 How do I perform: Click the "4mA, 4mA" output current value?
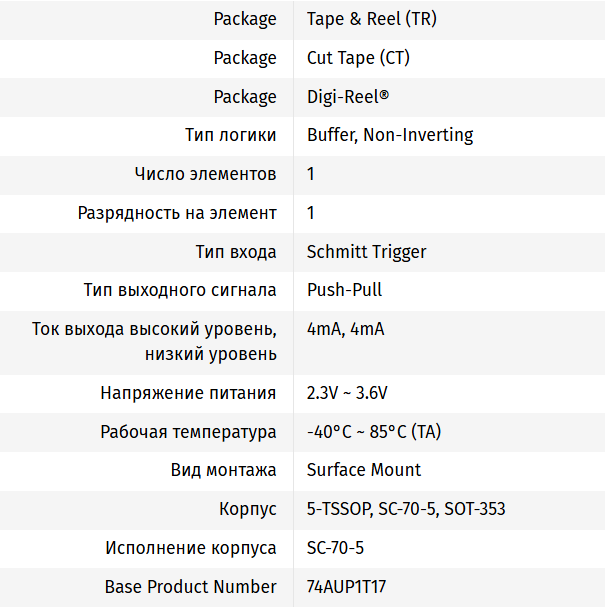(345, 329)
